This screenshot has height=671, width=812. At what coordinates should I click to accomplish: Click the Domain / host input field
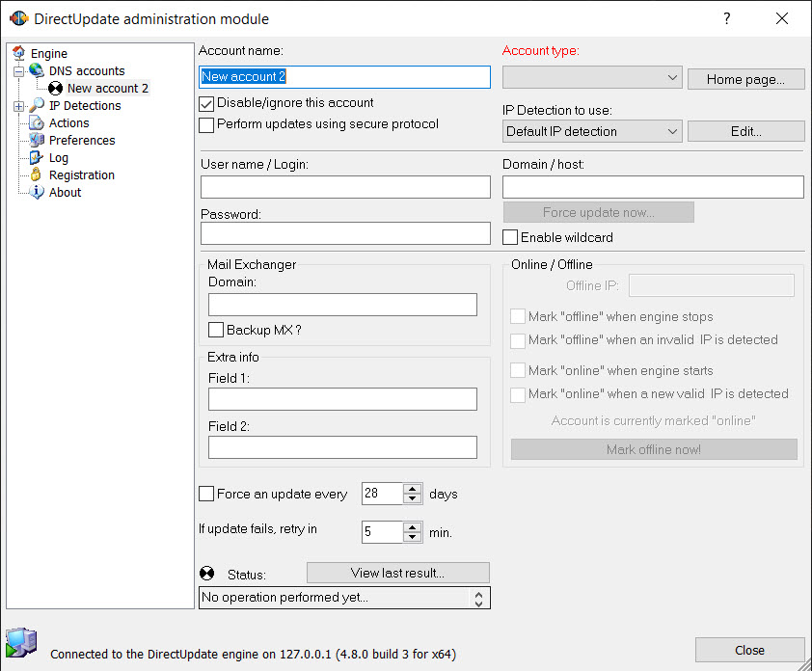click(653, 187)
